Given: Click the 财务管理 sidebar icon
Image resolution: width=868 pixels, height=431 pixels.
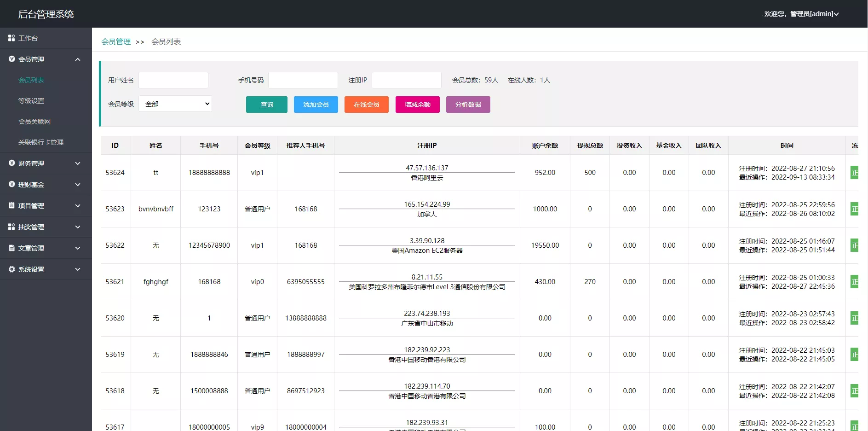Looking at the screenshot, I should point(11,163).
